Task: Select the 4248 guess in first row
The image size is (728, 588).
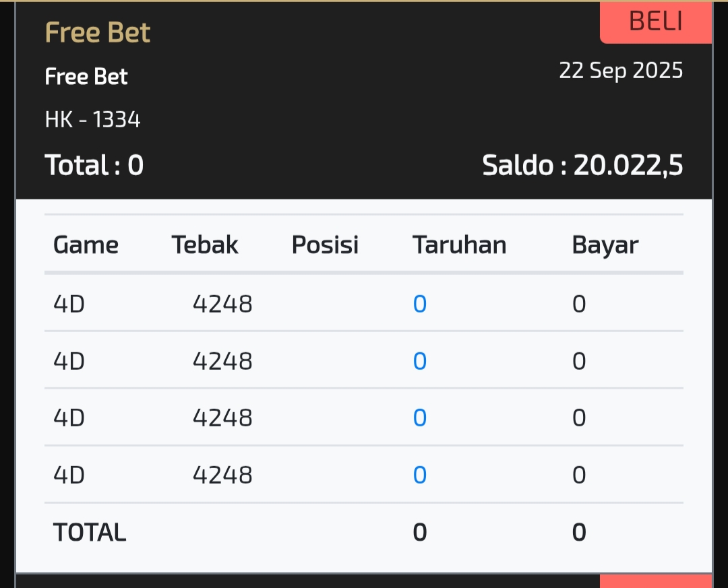Action: coord(222,304)
